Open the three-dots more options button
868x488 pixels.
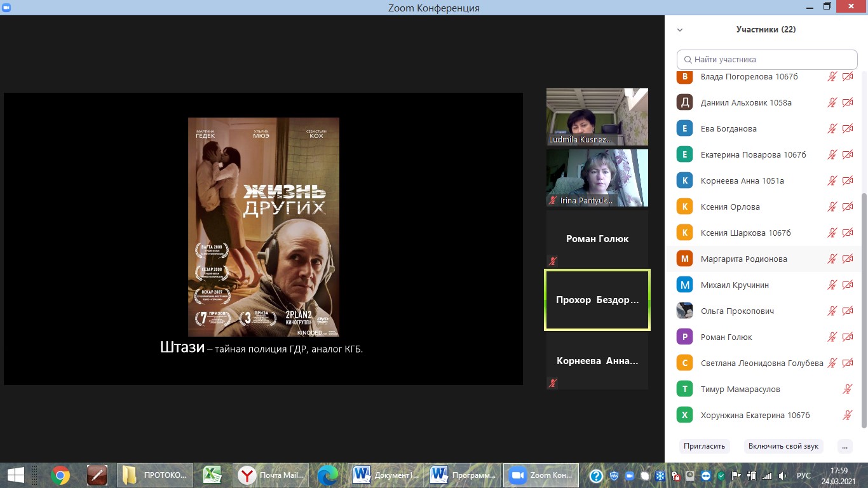click(x=844, y=446)
